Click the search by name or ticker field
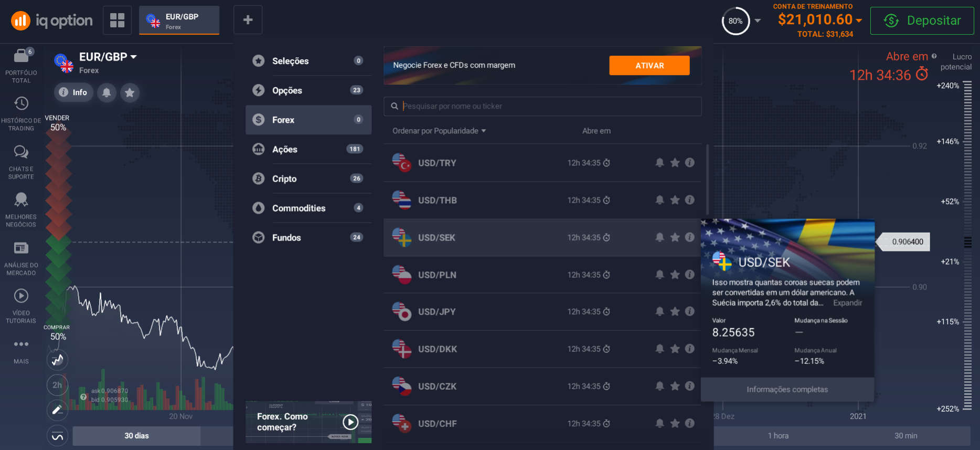 542,106
